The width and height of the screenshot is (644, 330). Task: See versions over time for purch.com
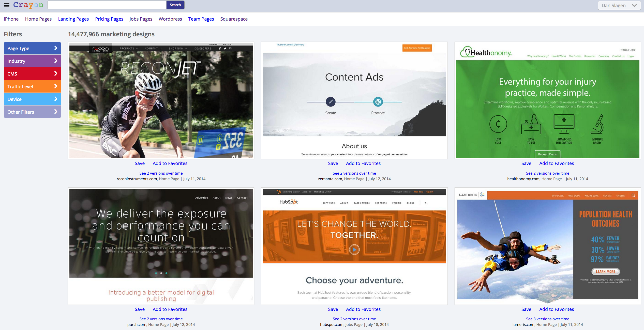tap(161, 319)
